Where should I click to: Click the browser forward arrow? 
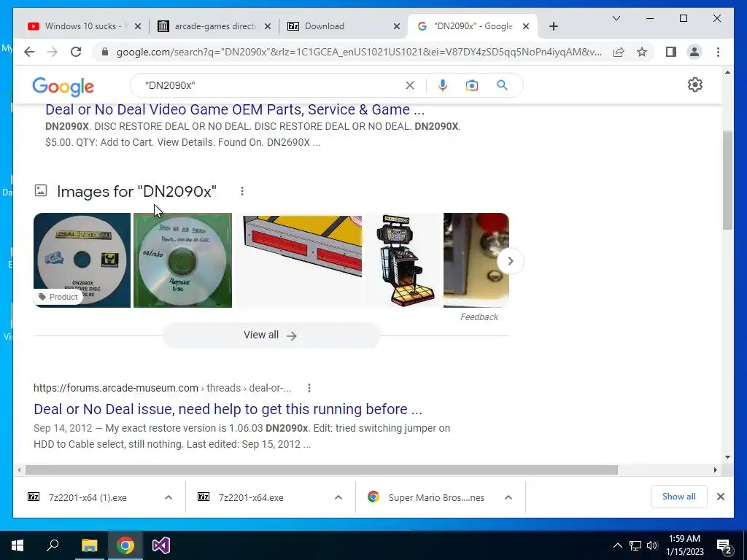[x=53, y=52]
